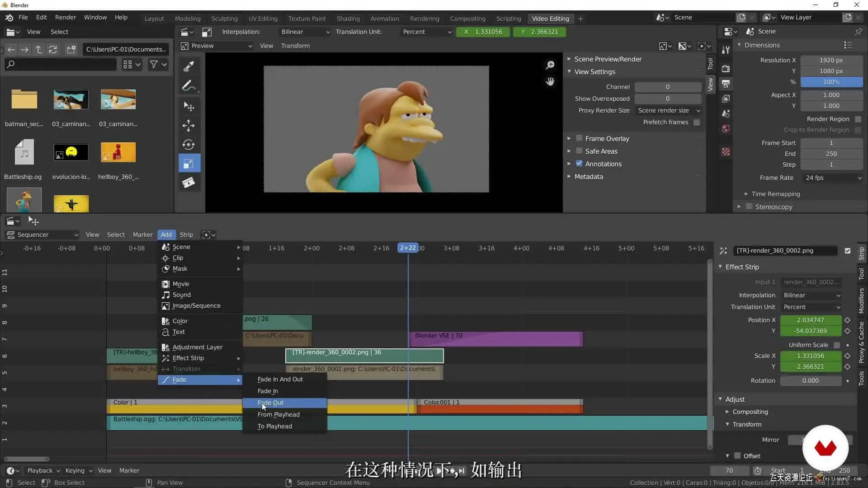Click the pan hand icon in preview
868x488 pixels.
click(x=550, y=82)
